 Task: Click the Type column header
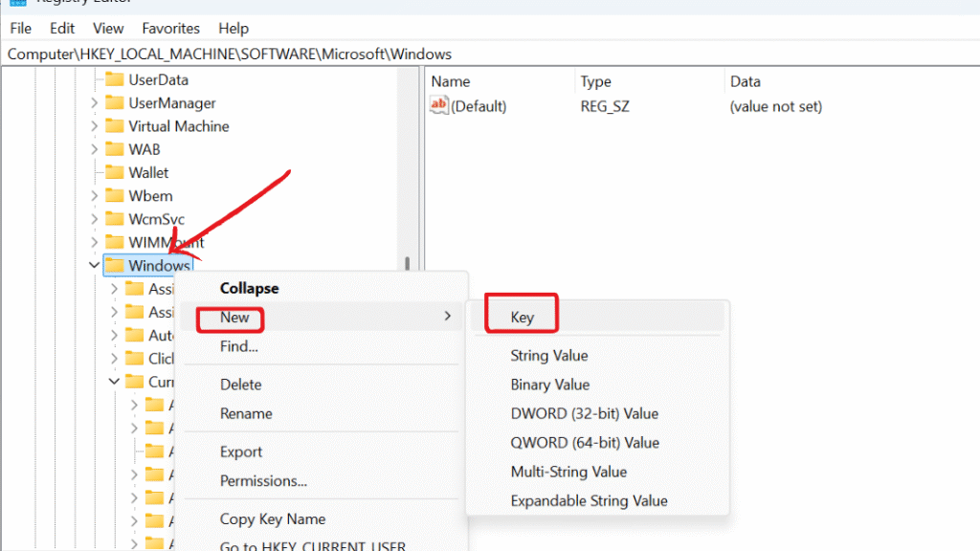point(595,81)
